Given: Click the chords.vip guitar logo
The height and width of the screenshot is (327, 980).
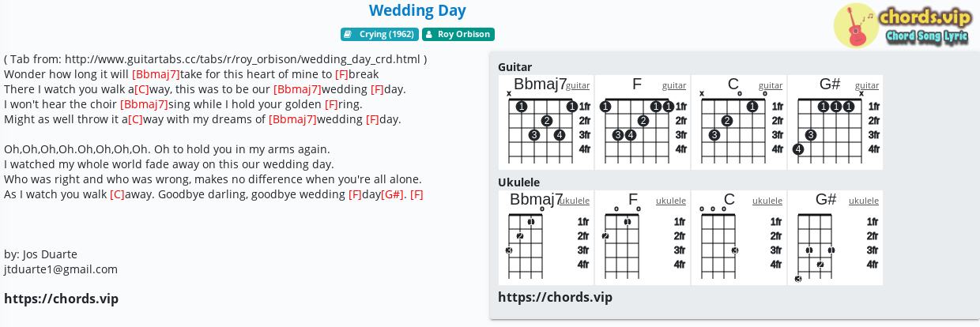Looking at the screenshot, I should click(901, 25).
